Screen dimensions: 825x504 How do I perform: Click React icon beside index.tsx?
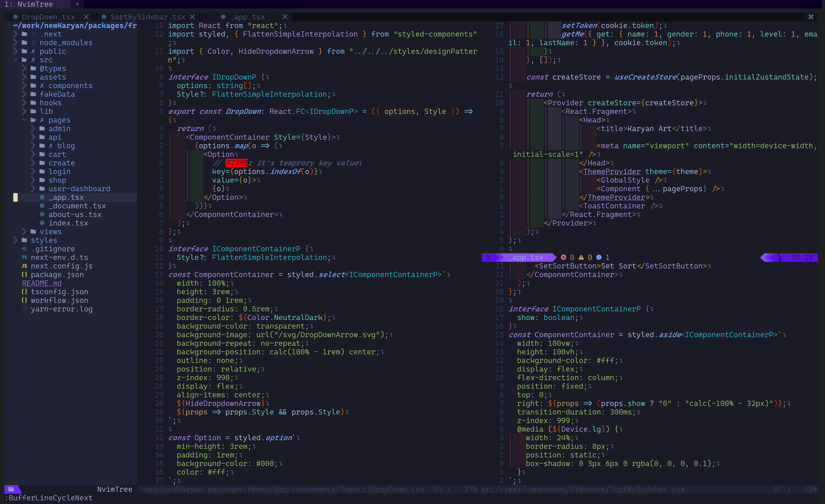(x=42, y=223)
